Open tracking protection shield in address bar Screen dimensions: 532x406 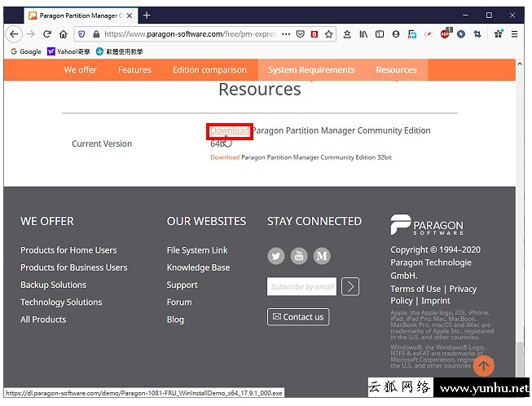point(81,34)
